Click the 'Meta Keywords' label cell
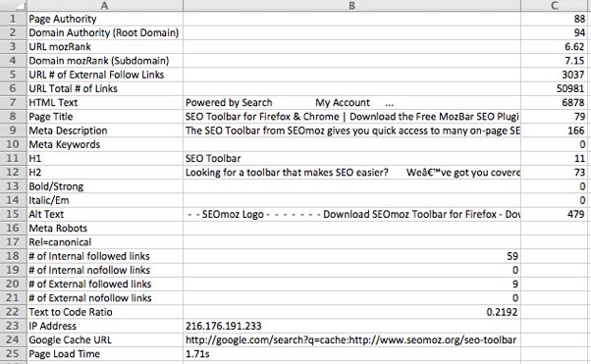591x364 pixels. [105, 144]
